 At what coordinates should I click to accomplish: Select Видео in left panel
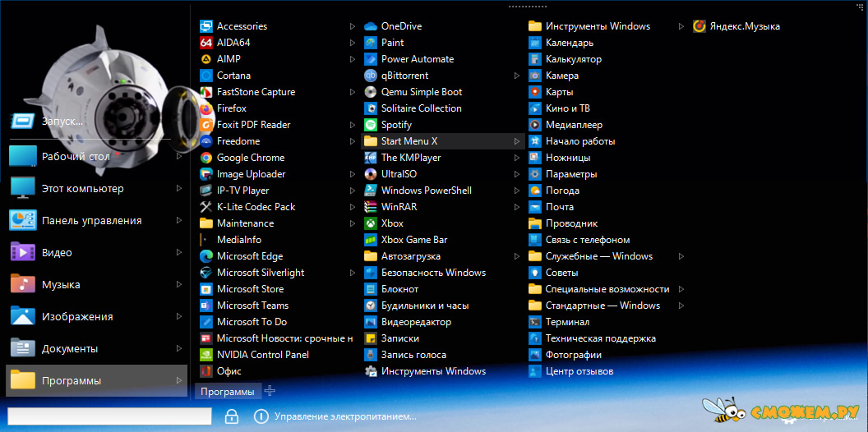pyautogui.click(x=96, y=253)
